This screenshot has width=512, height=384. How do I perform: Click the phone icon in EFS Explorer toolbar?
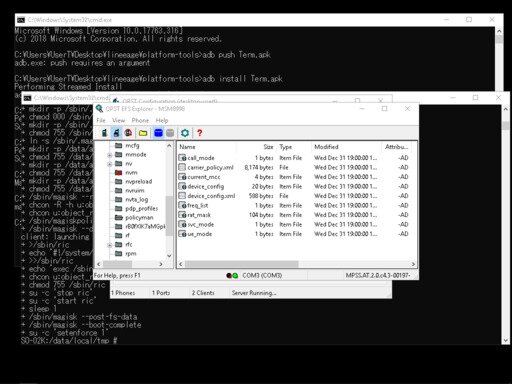coord(104,133)
